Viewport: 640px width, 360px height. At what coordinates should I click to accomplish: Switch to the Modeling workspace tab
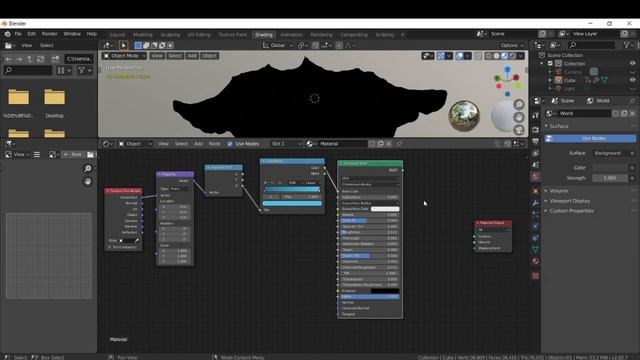click(x=142, y=35)
